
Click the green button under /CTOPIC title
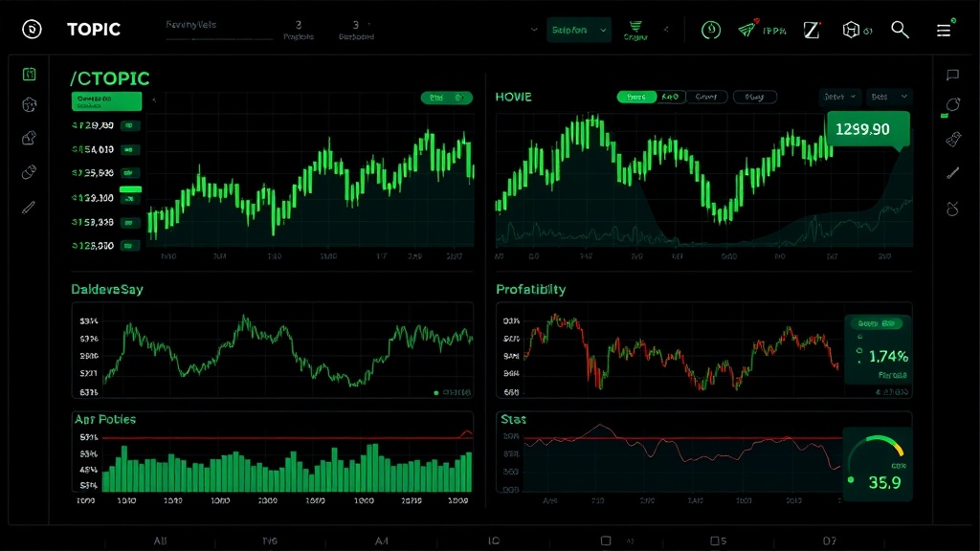point(106,101)
